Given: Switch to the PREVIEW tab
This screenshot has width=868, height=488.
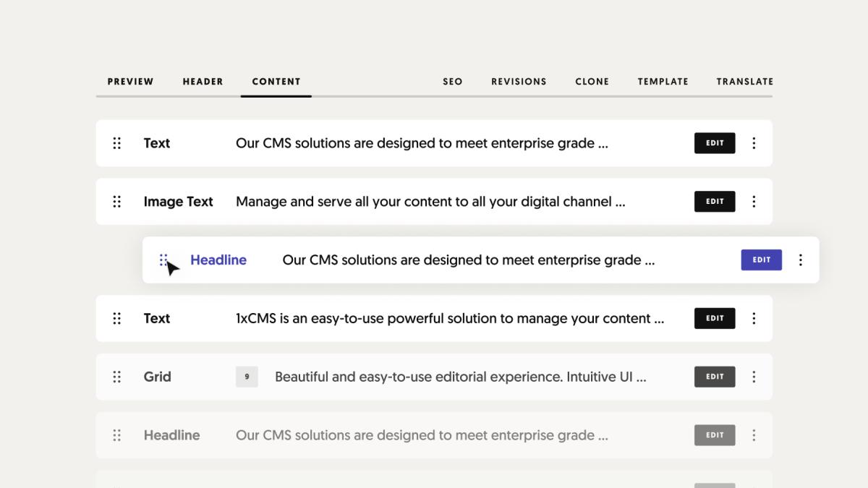Looking at the screenshot, I should pyautogui.click(x=130, y=82).
